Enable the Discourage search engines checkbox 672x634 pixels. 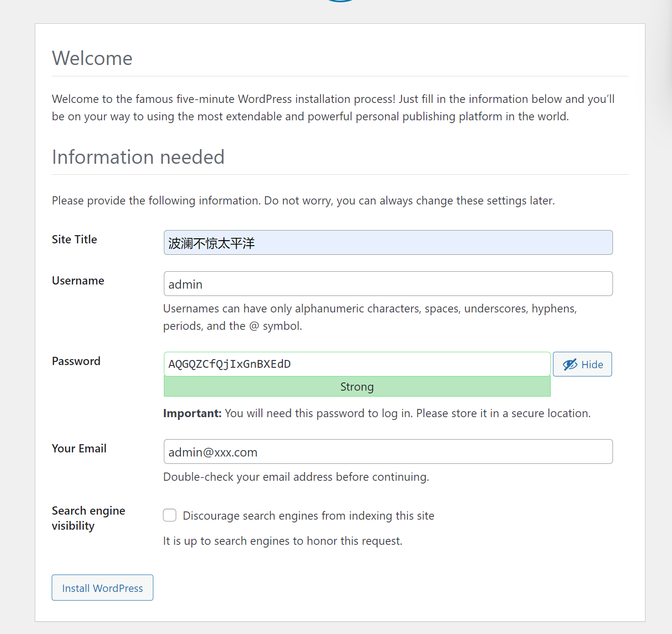coord(170,515)
